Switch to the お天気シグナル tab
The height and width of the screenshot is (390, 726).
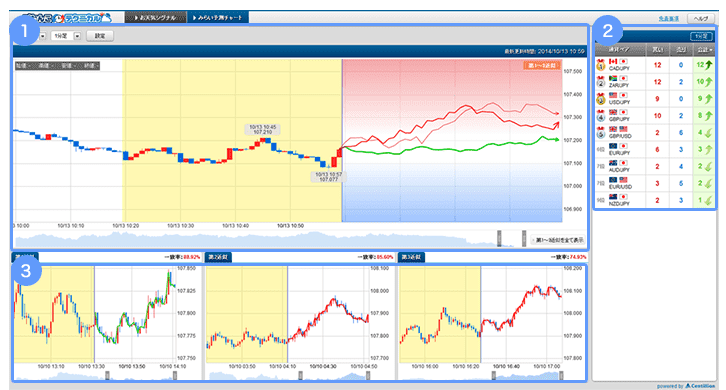click(156, 18)
